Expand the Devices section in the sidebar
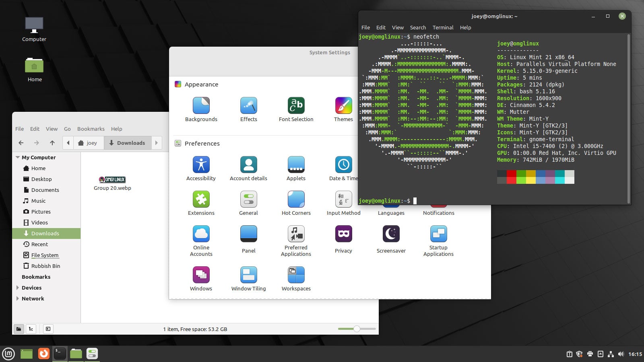 click(17, 288)
